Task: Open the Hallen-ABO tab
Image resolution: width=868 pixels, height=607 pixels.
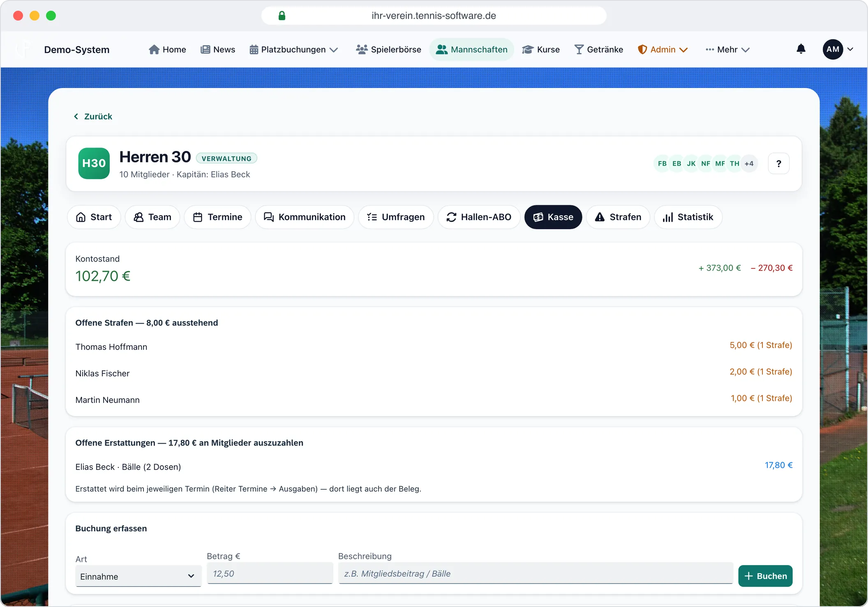Action: coord(479,217)
